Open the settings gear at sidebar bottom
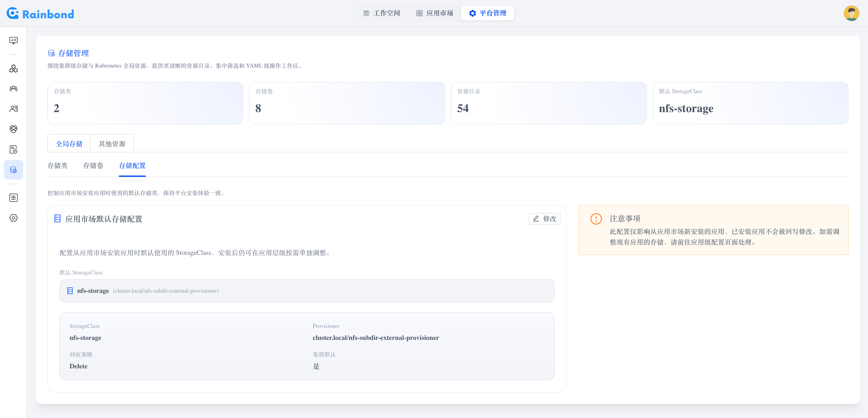 (x=13, y=217)
